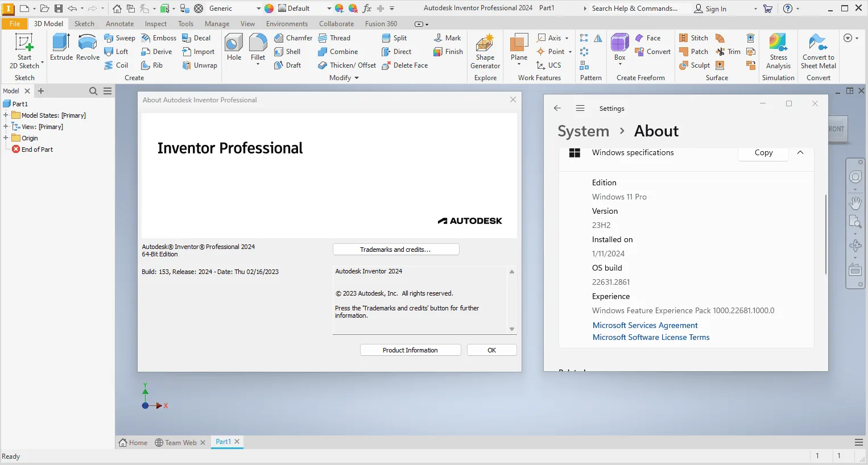Screen dimensions: 868x465
Task: Switch to the Sketch ribbon tab
Action: (84, 24)
